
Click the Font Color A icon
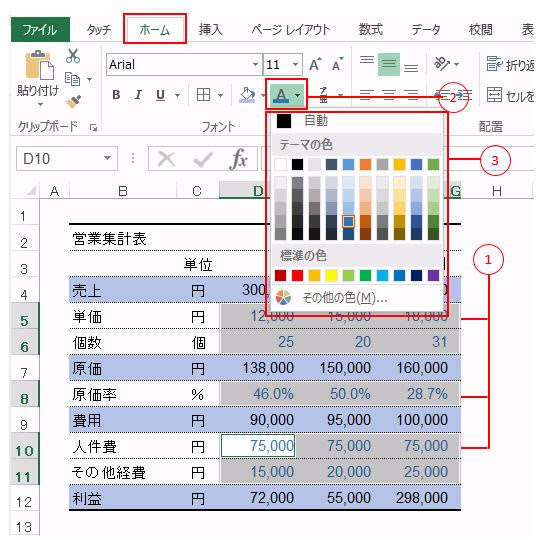[281, 95]
